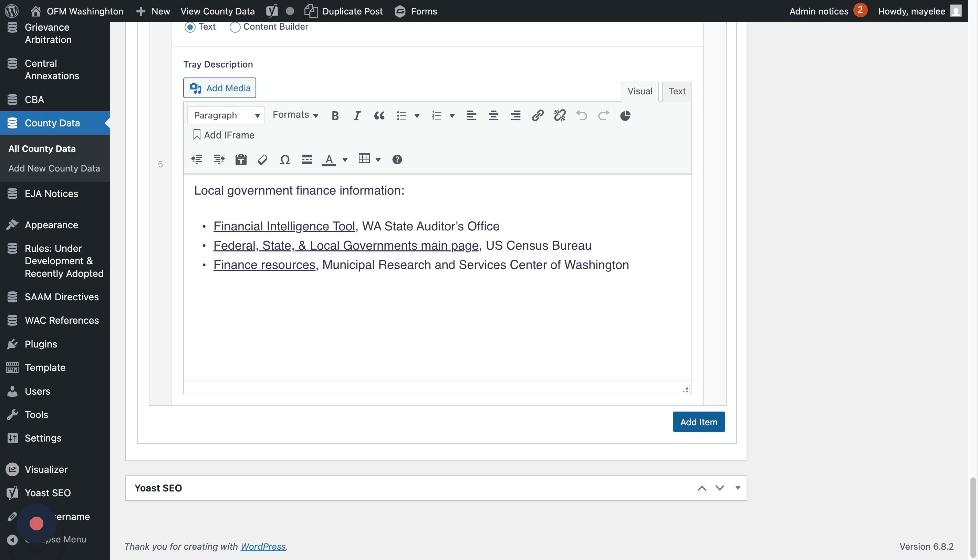Open the Paragraph format dropdown

coord(226,115)
